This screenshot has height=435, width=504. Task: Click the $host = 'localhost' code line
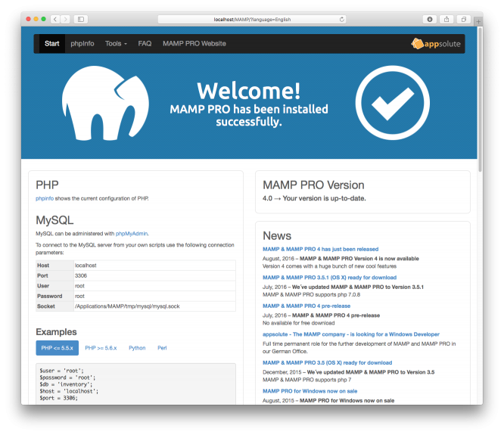click(69, 391)
